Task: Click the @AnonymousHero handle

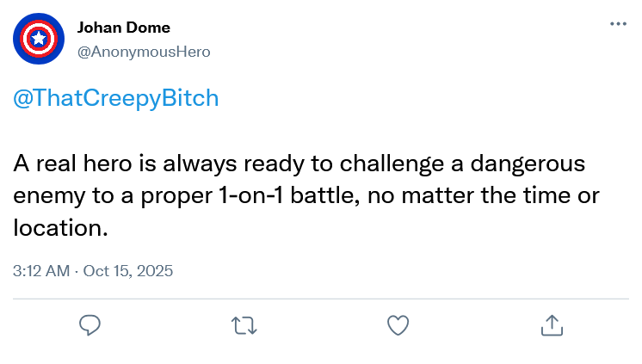Action: click(144, 52)
